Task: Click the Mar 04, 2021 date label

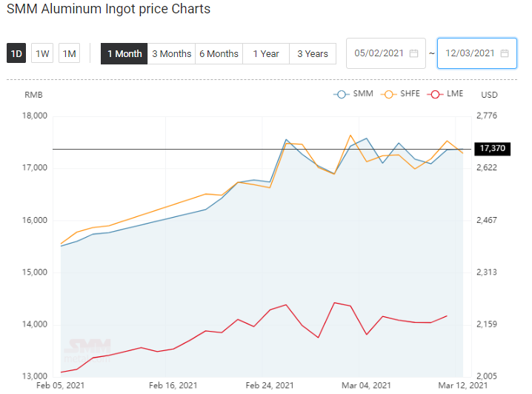Action: click(x=366, y=386)
